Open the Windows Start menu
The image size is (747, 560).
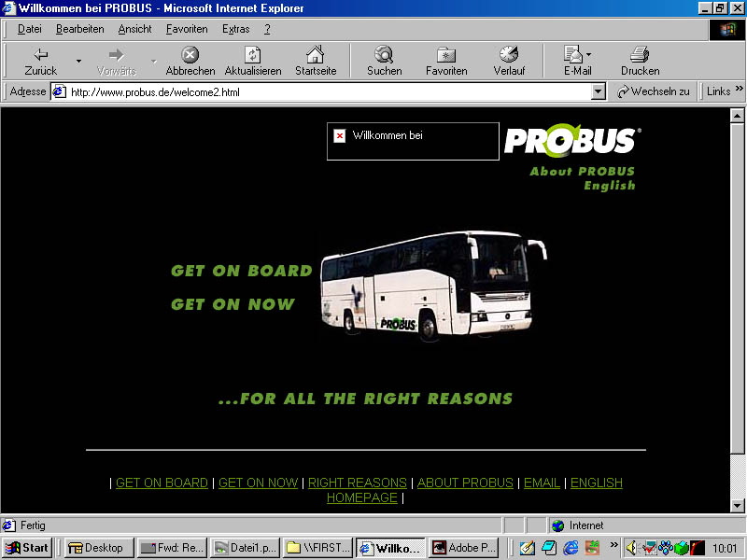point(27,548)
